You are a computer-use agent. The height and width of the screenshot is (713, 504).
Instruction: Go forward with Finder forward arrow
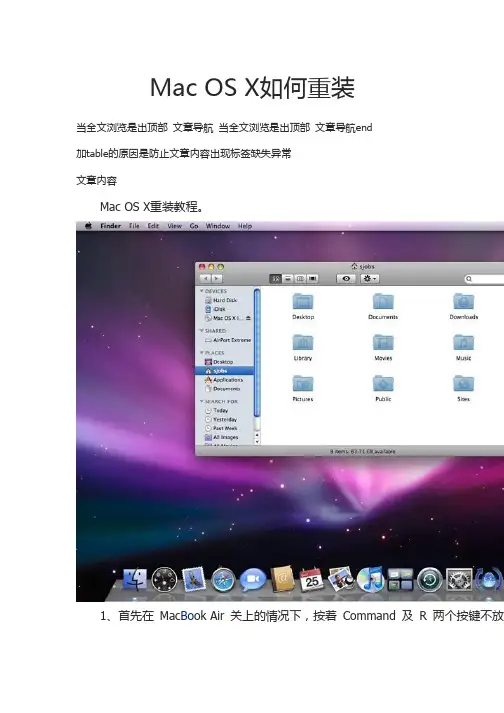tap(217, 278)
